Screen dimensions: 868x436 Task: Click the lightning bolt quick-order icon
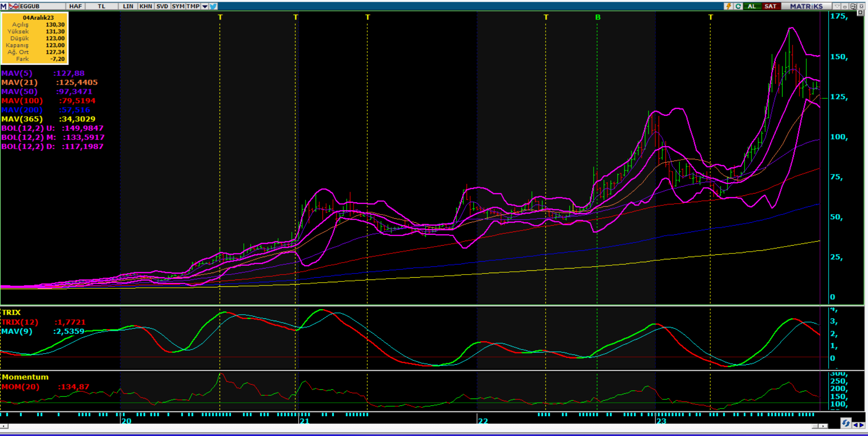729,6
